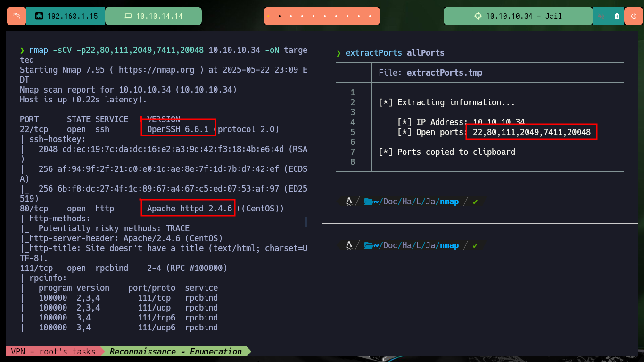Image resolution: width=644 pixels, height=362 pixels.
Task: Click open ports list "22,80,111,2049,7411,20048"
Action: (x=532, y=132)
